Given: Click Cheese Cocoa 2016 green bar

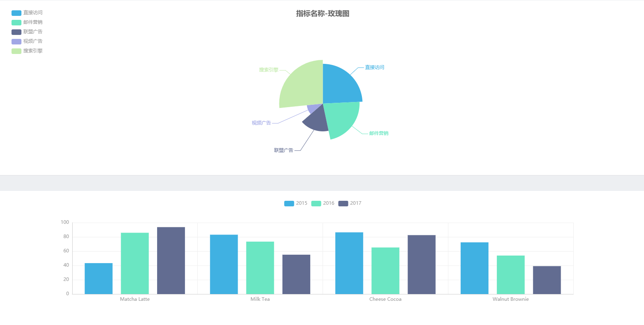Looking at the screenshot, I should [385, 271].
